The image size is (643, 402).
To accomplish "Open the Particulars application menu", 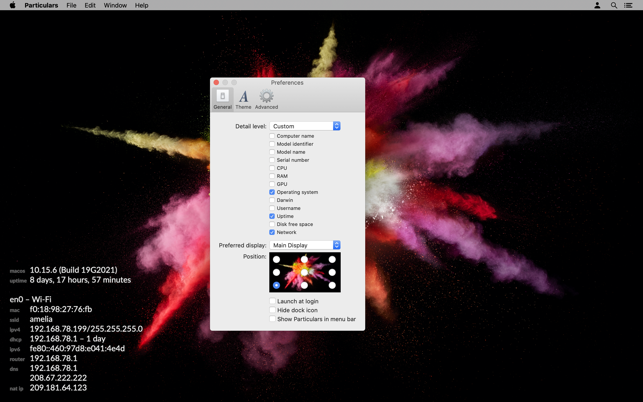I will click(41, 5).
